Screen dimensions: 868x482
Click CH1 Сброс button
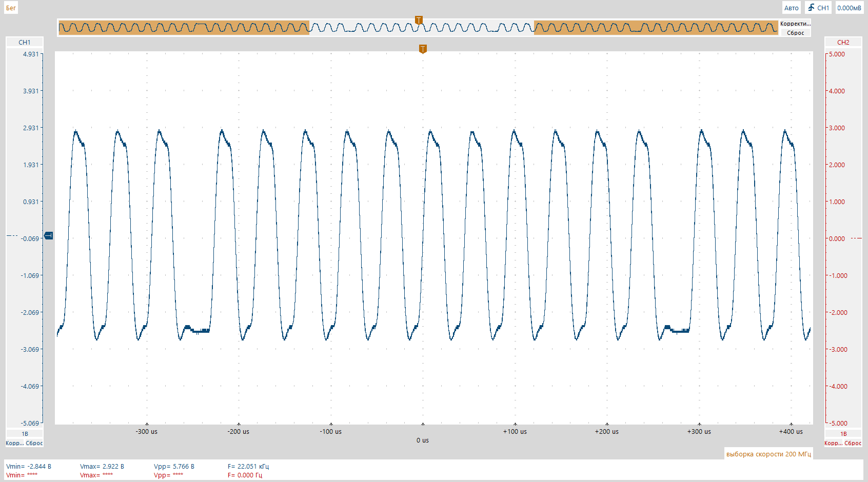click(34, 443)
